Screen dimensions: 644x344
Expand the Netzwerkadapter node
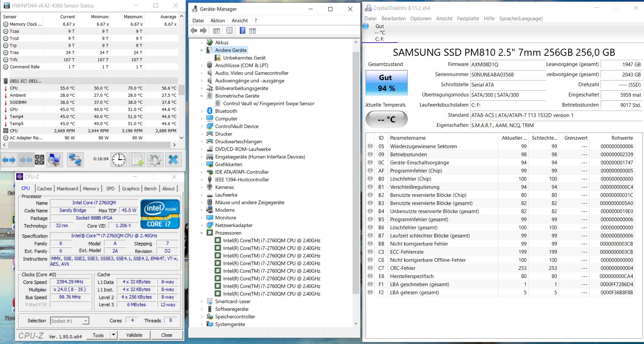coord(202,225)
